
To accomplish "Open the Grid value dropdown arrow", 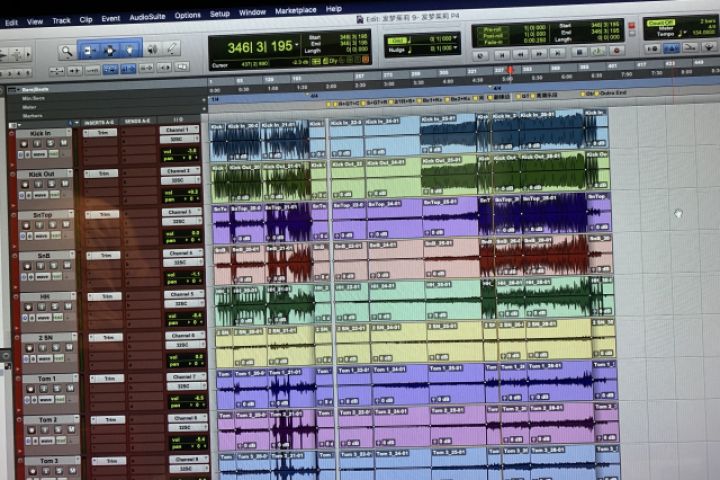I will (x=455, y=38).
